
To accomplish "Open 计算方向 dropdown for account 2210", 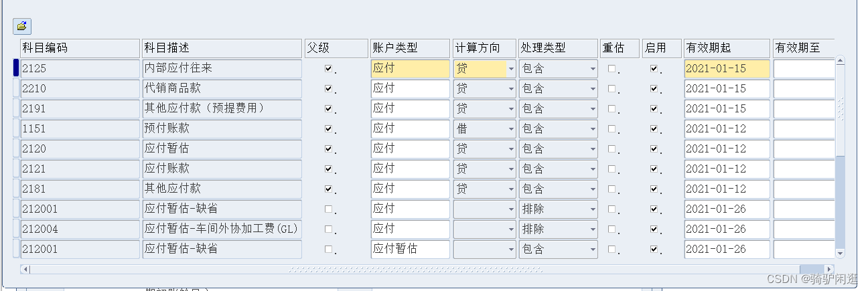I will (x=511, y=89).
